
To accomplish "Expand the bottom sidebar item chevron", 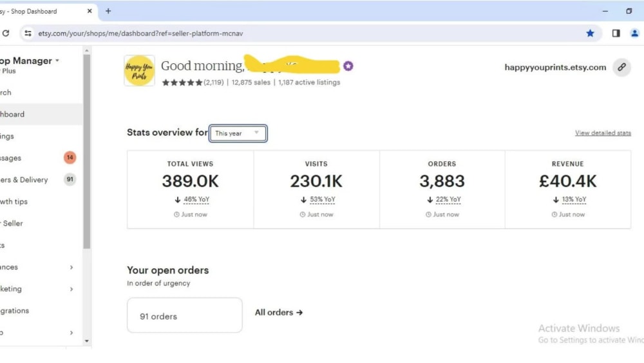I will [x=71, y=333].
